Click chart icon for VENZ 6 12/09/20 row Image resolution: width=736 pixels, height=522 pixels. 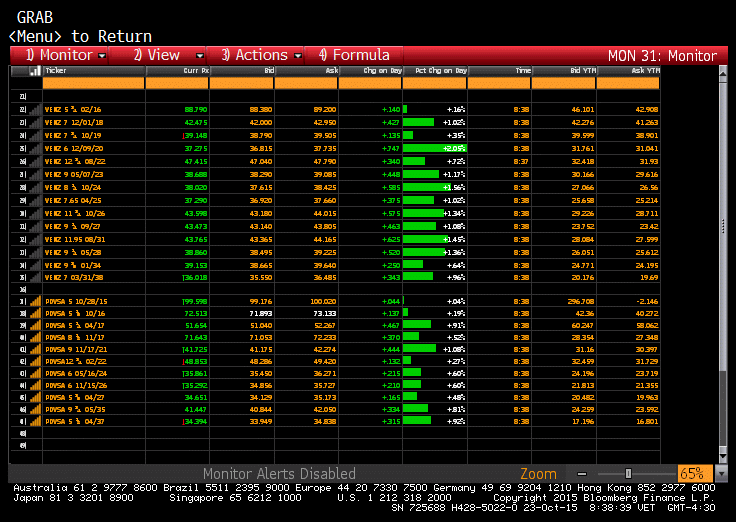(35, 149)
